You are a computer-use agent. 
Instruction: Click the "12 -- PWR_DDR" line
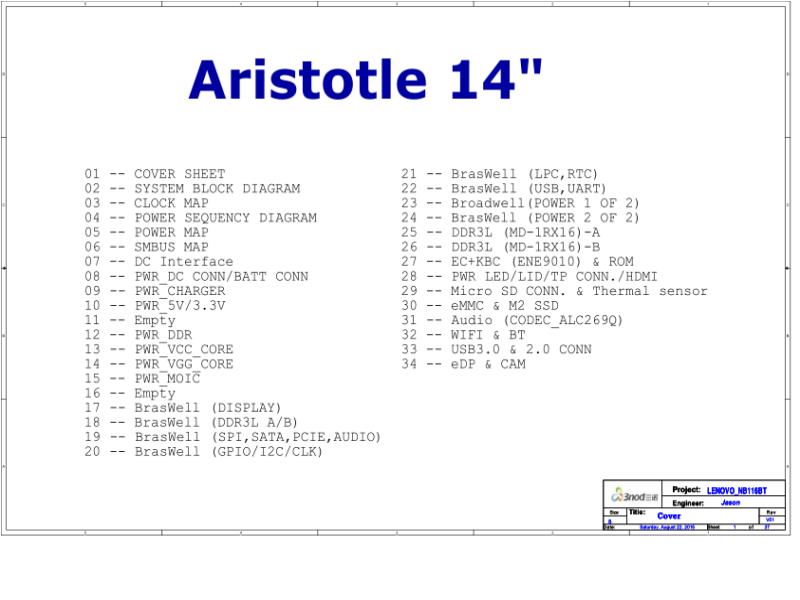click(x=138, y=335)
